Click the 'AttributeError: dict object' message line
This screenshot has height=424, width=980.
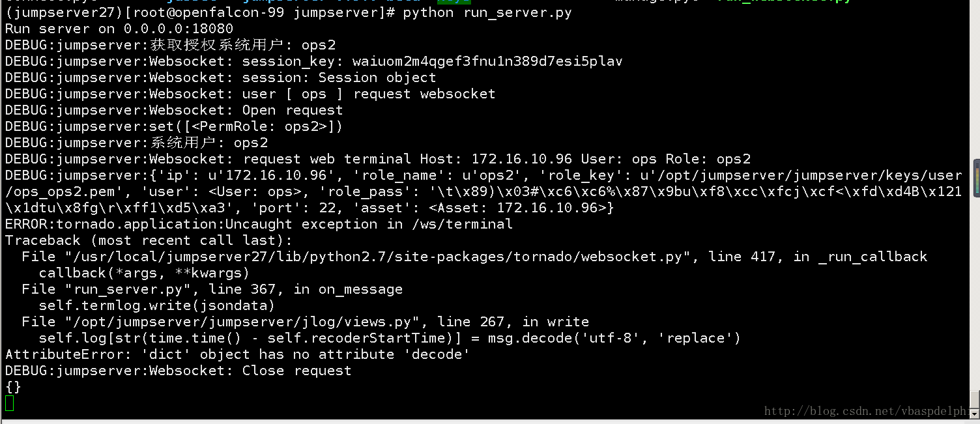(x=238, y=354)
